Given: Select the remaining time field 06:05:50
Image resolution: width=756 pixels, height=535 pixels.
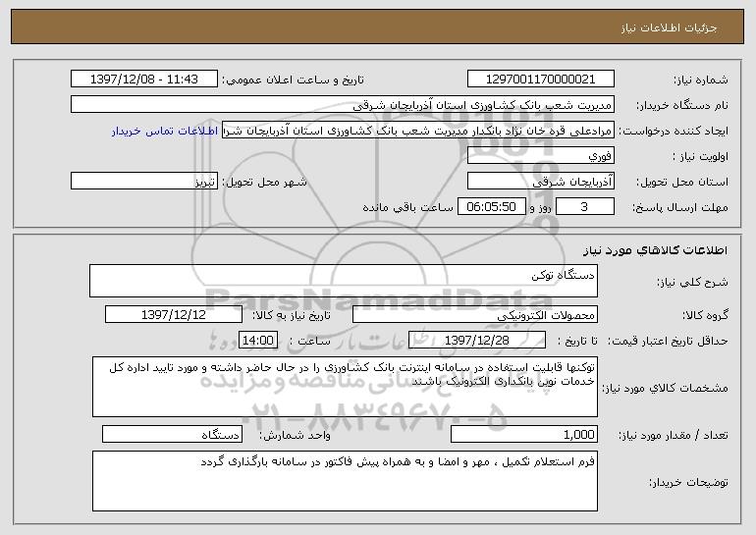Looking at the screenshot, I should coord(491,207).
